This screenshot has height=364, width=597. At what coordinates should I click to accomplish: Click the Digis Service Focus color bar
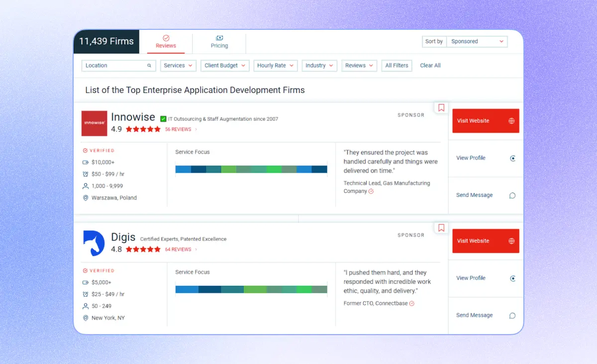tap(251, 289)
